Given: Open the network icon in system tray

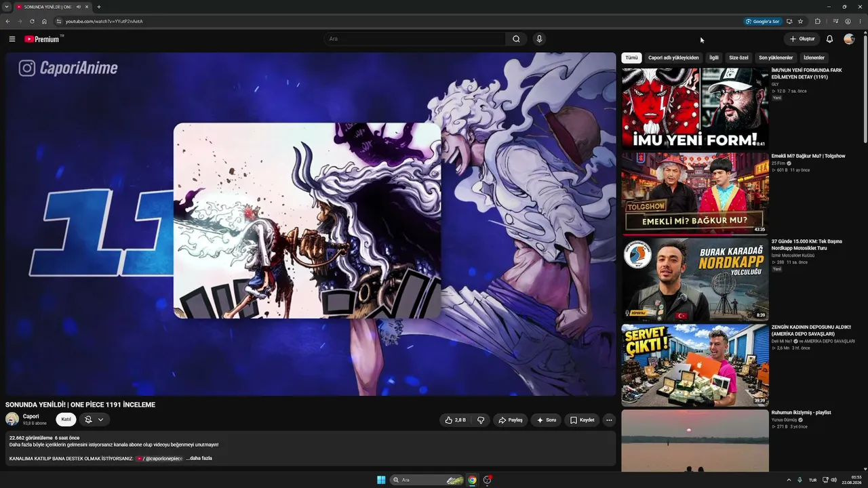Looking at the screenshot, I should [x=825, y=480].
